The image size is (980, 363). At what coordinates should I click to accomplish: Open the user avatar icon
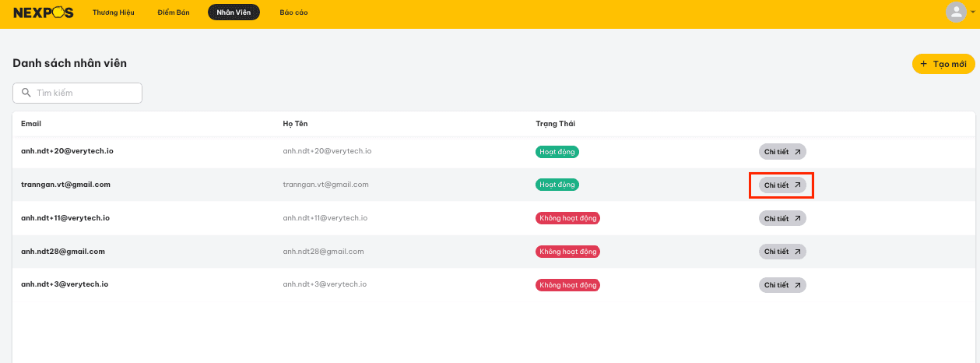[956, 12]
